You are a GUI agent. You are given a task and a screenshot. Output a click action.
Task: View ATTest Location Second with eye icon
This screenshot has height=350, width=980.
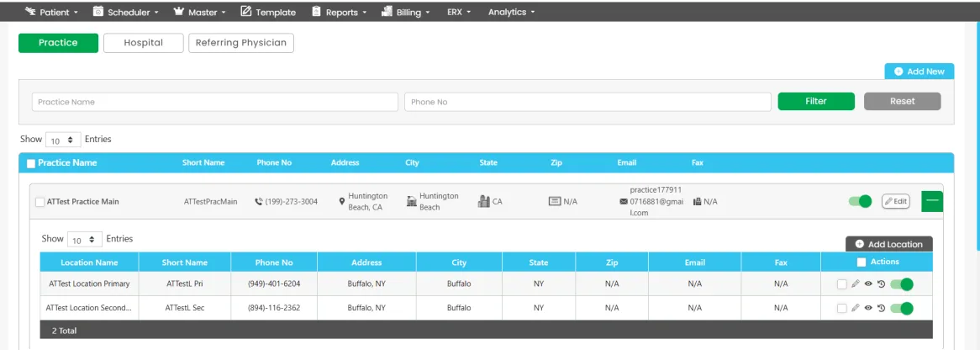click(x=868, y=308)
